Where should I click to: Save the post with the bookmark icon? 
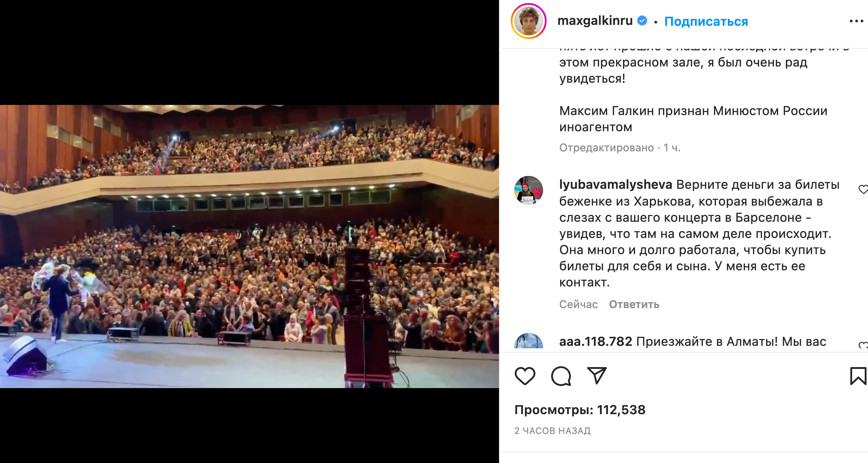858,376
